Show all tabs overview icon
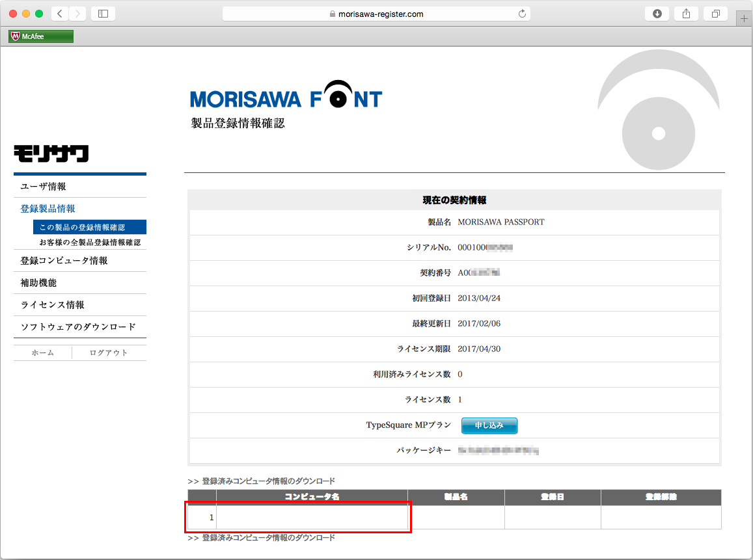753x560 pixels. (715, 14)
